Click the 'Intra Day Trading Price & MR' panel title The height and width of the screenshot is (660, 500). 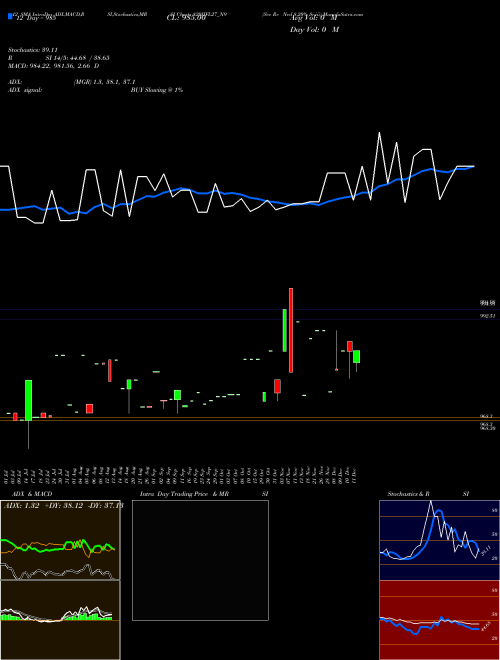[184, 494]
